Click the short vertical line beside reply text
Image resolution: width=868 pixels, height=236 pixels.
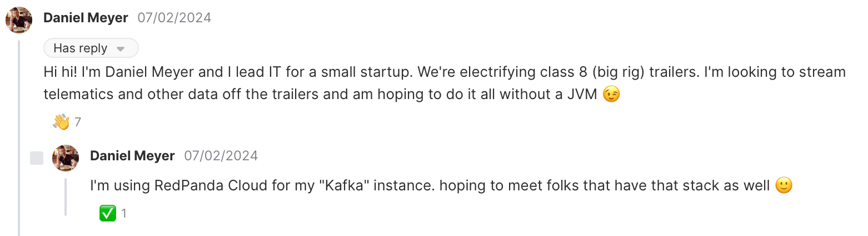[66, 196]
